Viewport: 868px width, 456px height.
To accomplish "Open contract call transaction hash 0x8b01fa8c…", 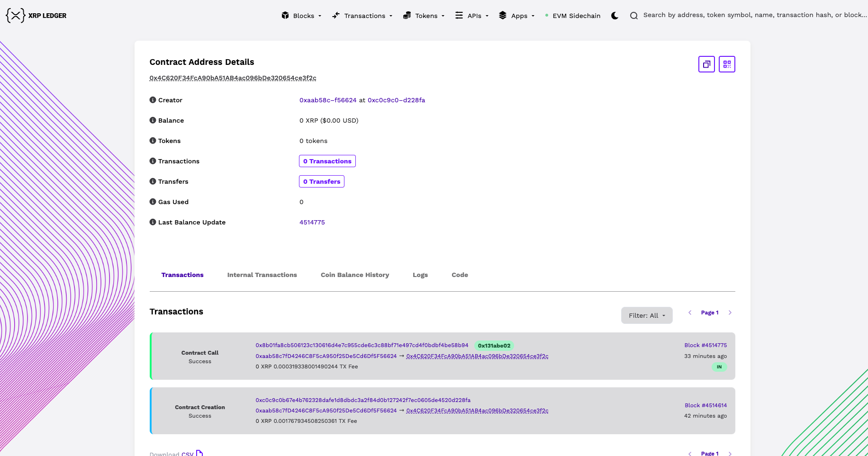I will pyautogui.click(x=362, y=345).
